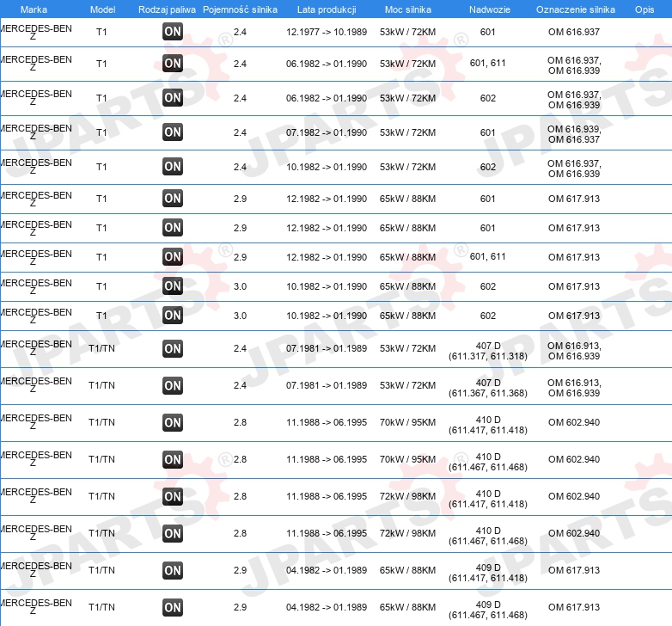The image size is (672, 626).
Task: Select the date cell 07.1982 -> 01.1990
Action: [x=327, y=132]
